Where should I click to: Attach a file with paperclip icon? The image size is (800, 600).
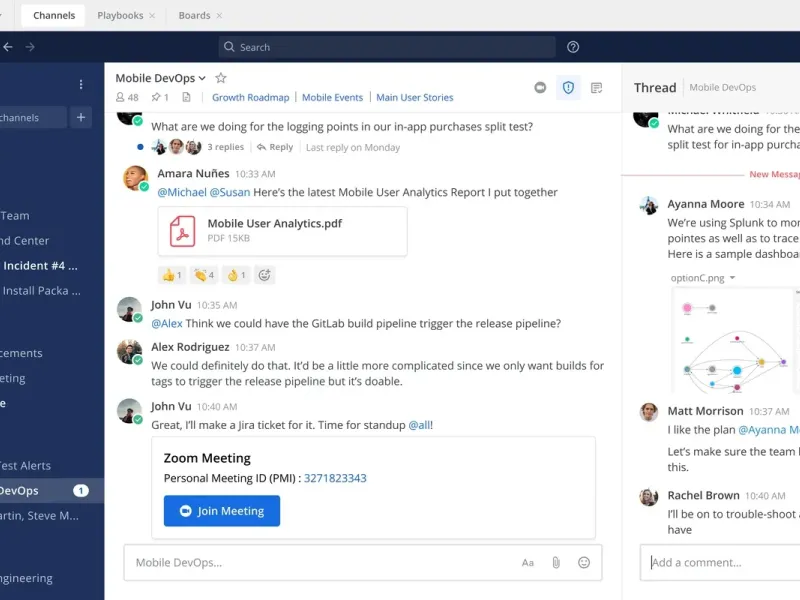[x=556, y=563]
